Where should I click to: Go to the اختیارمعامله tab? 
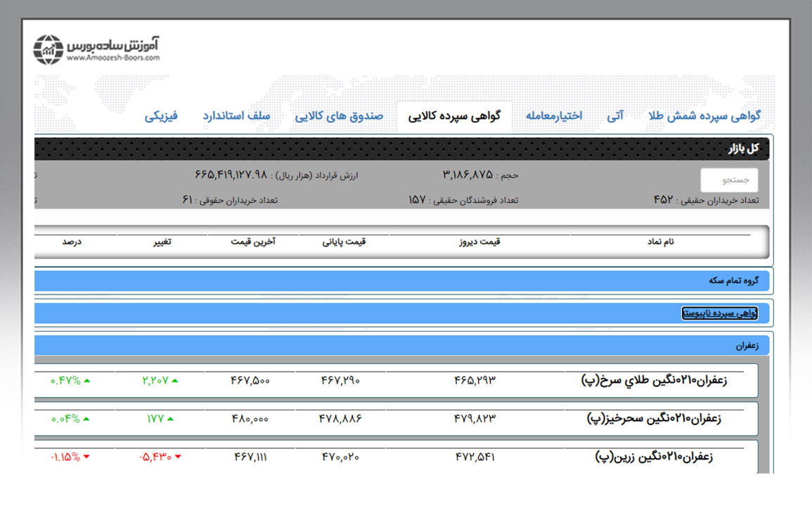[x=554, y=116]
